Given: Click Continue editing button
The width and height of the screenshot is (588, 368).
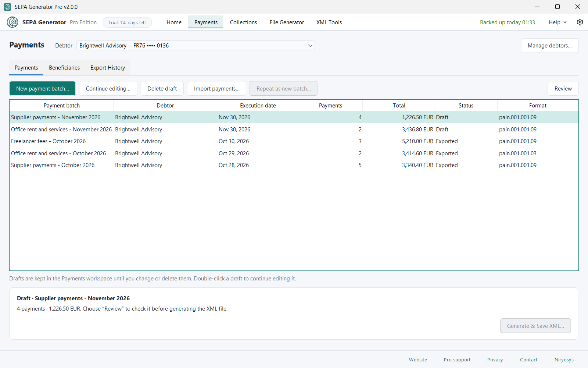Looking at the screenshot, I should pos(108,88).
